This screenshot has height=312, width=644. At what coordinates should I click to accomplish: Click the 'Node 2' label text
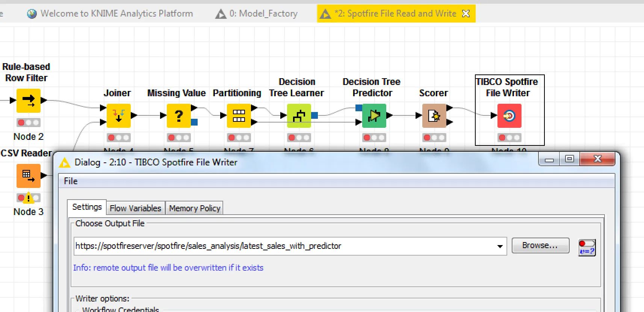pyautogui.click(x=29, y=136)
